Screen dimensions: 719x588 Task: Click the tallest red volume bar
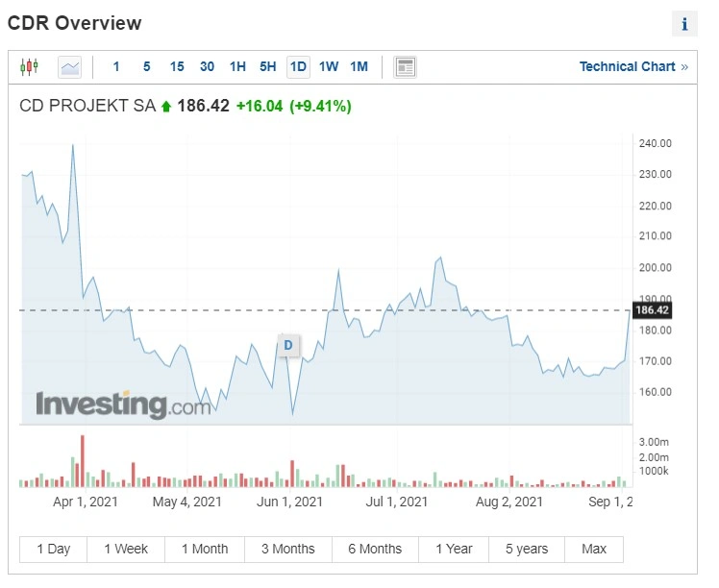tap(83, 461)
